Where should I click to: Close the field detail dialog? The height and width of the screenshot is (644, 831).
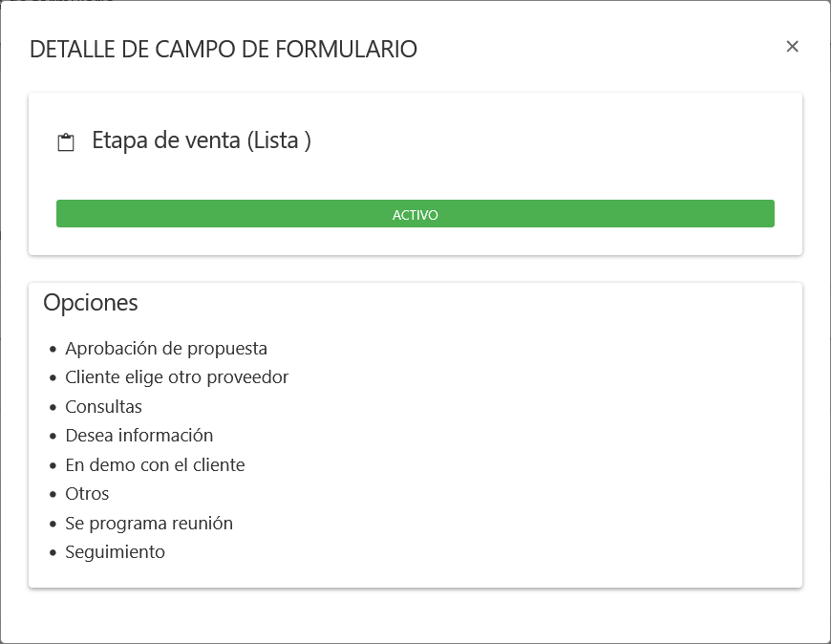click(792, 45)
